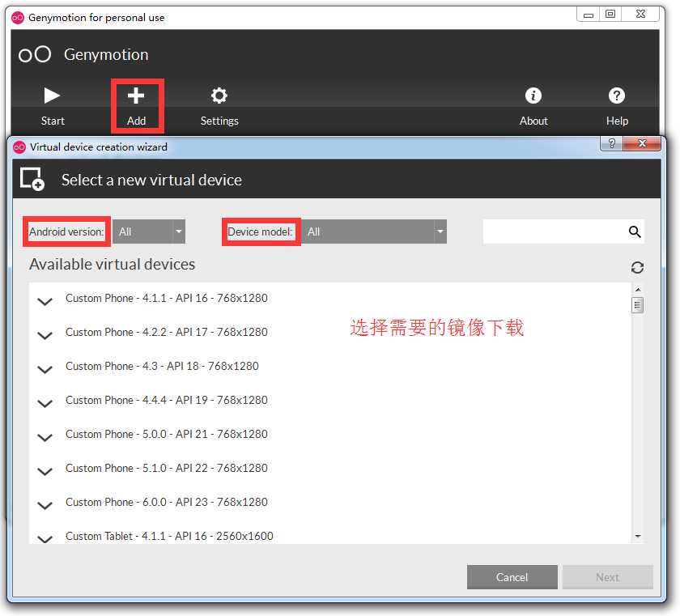Select 'Custom Tablet - 4.1.1 - API 16 - 2560x1600'
The height and width of the screenshot is (616, 680).
tap(169, 536)
